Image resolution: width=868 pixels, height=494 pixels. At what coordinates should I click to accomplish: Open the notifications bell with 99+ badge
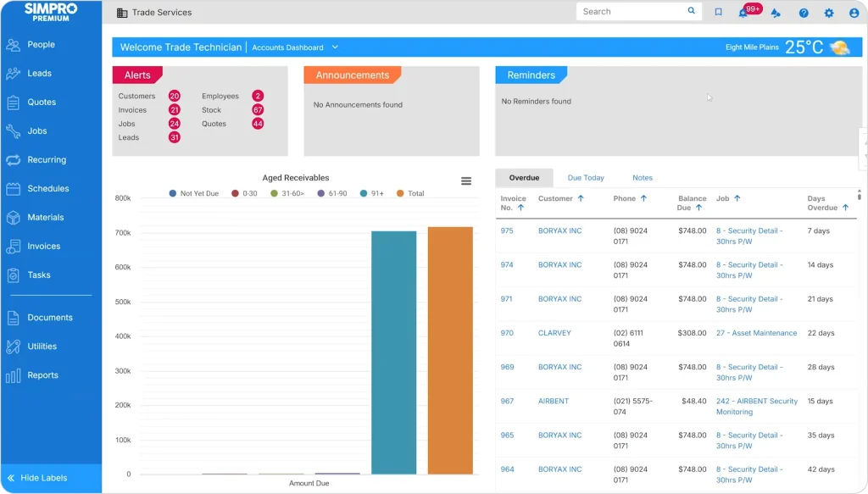[x=743, y=13]
